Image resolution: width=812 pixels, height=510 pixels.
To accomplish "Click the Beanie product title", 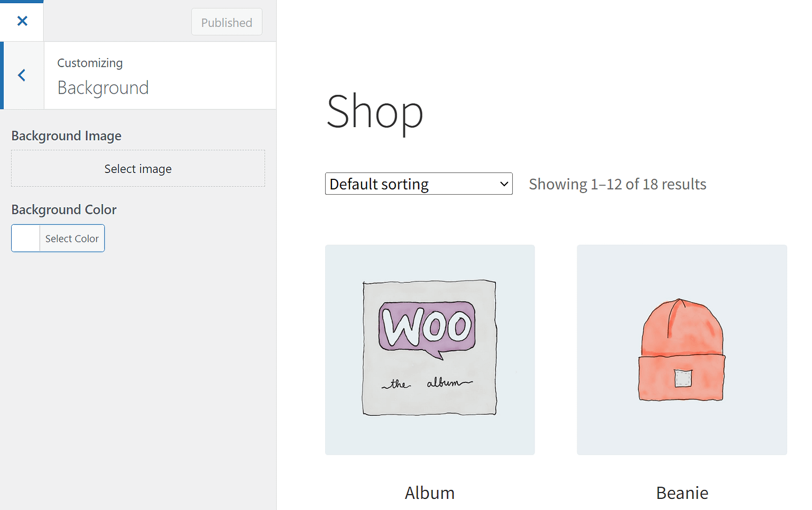I will [682, 493].
